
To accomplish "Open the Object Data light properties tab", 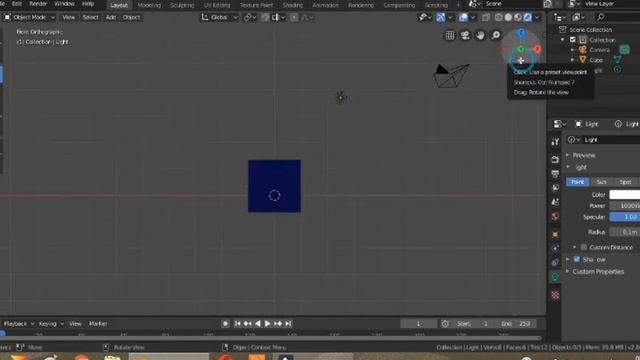I will point(555,277).
